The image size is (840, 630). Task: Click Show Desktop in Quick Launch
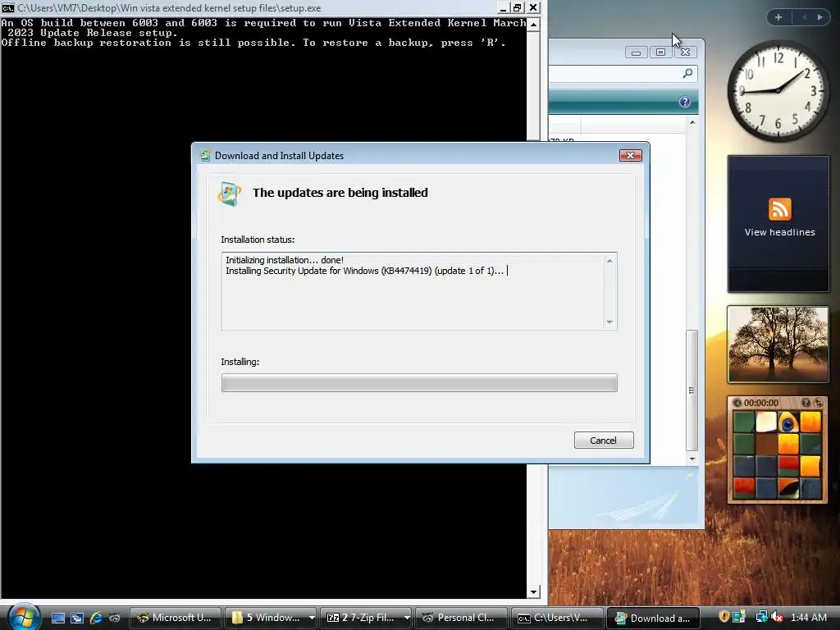click(58, 618)
